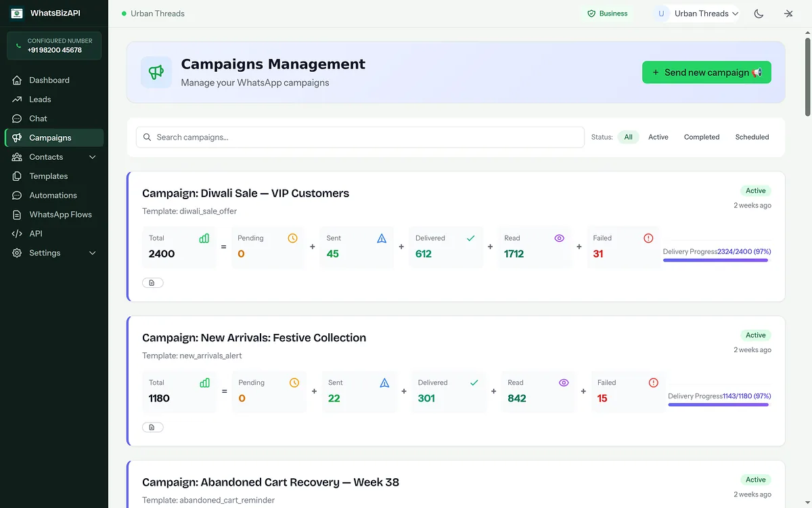Click the Failed alert icon in New Arrivals
Viewport: 812px width, 508px height.
click(x=653, y=383)
